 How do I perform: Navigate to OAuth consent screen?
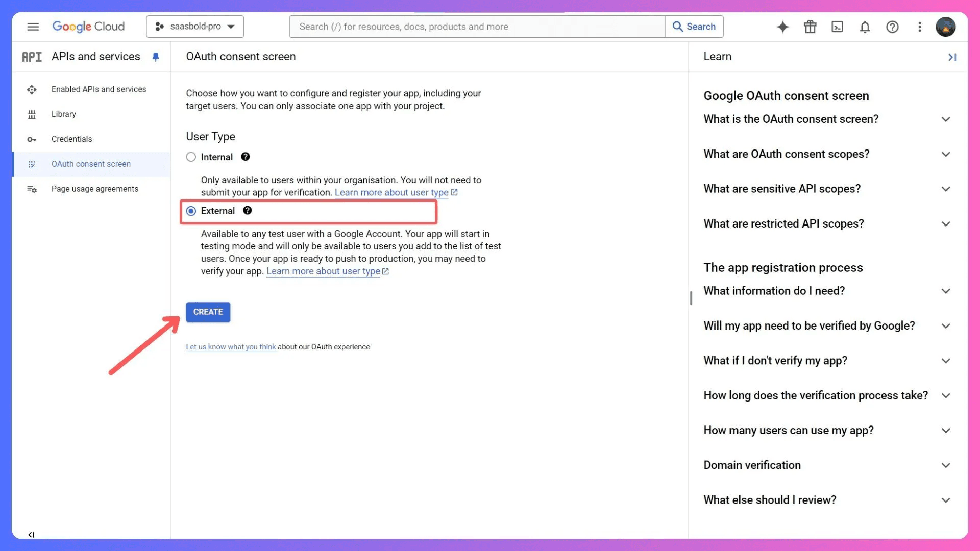pos(91,163)
